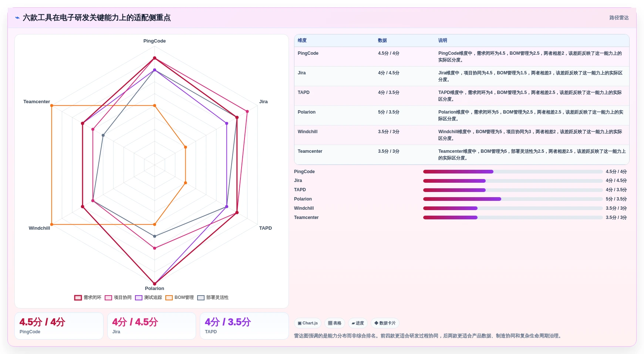Click the Polarion axis label on radar
This screenshot has height=354, width=644.
pyautogui.click(x=155, y=289)
